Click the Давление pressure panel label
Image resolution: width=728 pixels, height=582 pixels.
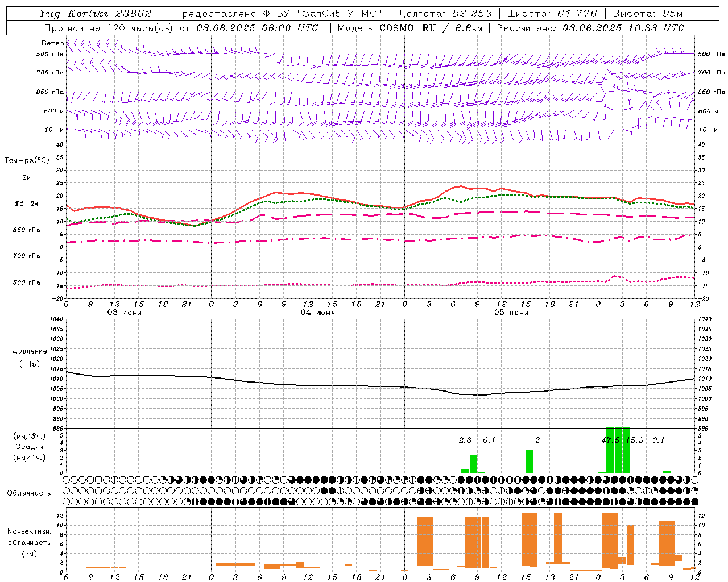click(x=28, y=351)
